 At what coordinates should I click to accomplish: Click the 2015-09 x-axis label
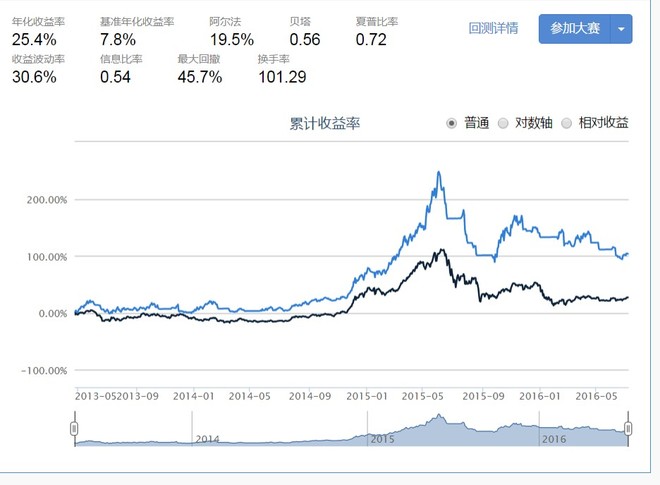pyautogui.click(x=483, y=396)
